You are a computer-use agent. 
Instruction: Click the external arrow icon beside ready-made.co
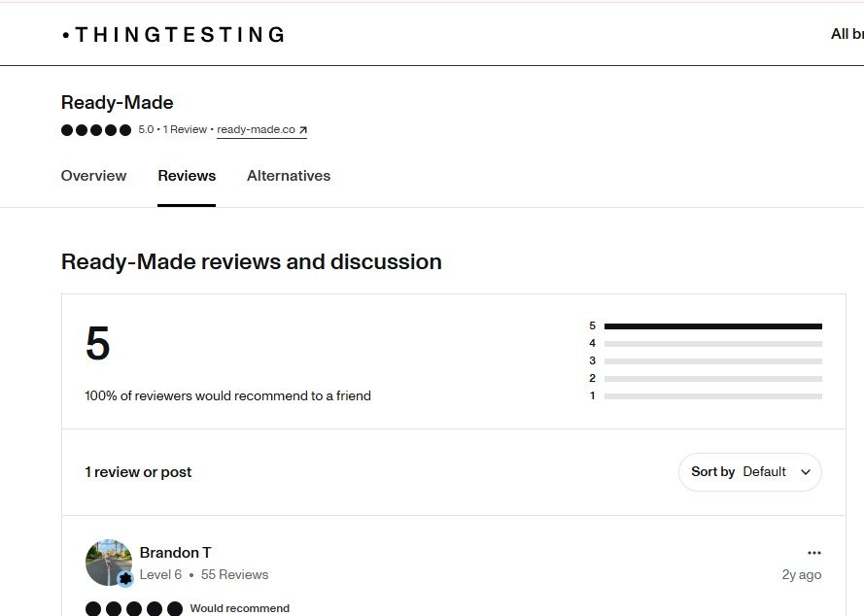pyautogui.click(x=302, y=130)
